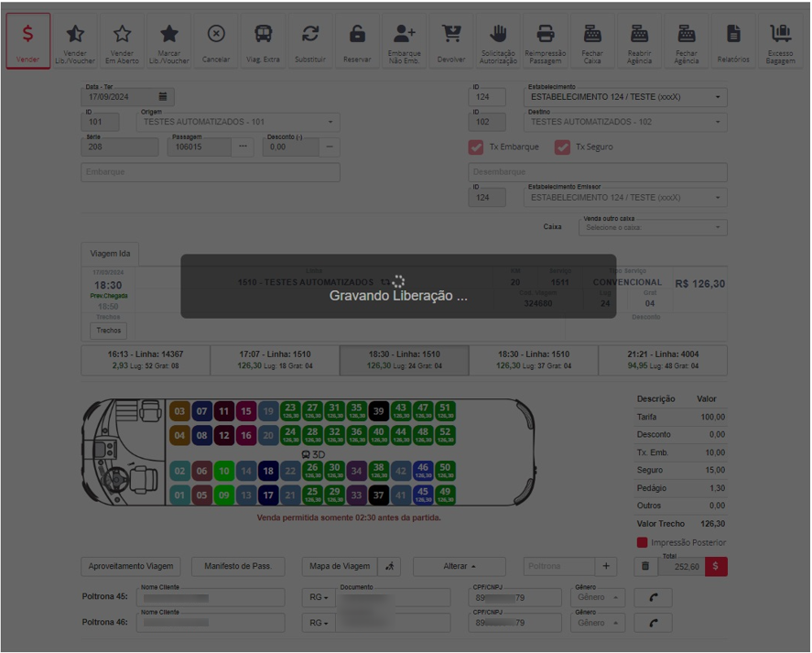Click the walking person icon beside Mapa
Screen dimensions: 812x653
click(x=389, y=566)
